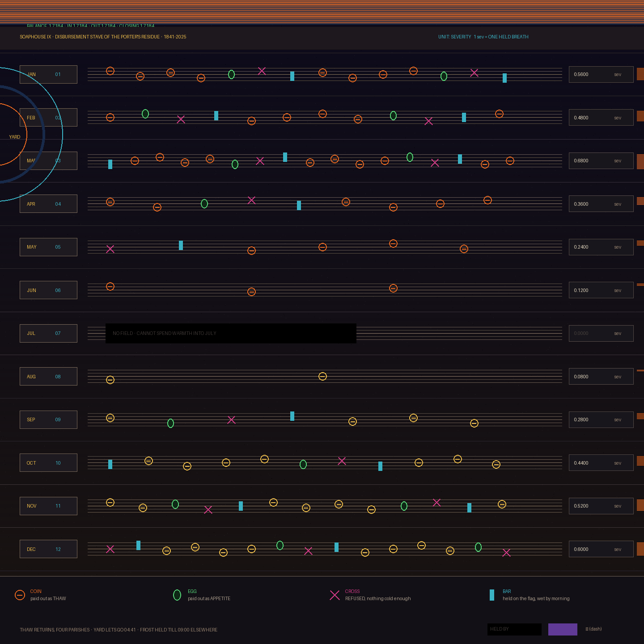Image resolution: width=644 pixels, height=644 pixels.
Task: Click the 0.2800 sev value field
Action: point(601,420)
